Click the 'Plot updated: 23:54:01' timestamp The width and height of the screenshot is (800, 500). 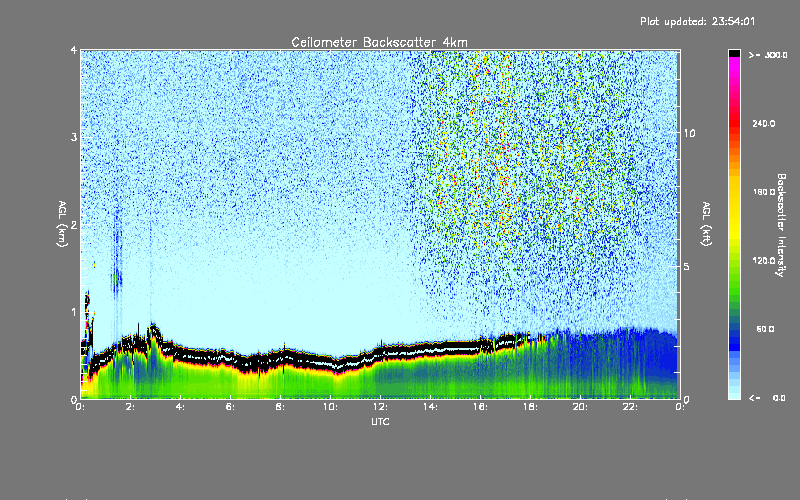[x=697, y=21]
